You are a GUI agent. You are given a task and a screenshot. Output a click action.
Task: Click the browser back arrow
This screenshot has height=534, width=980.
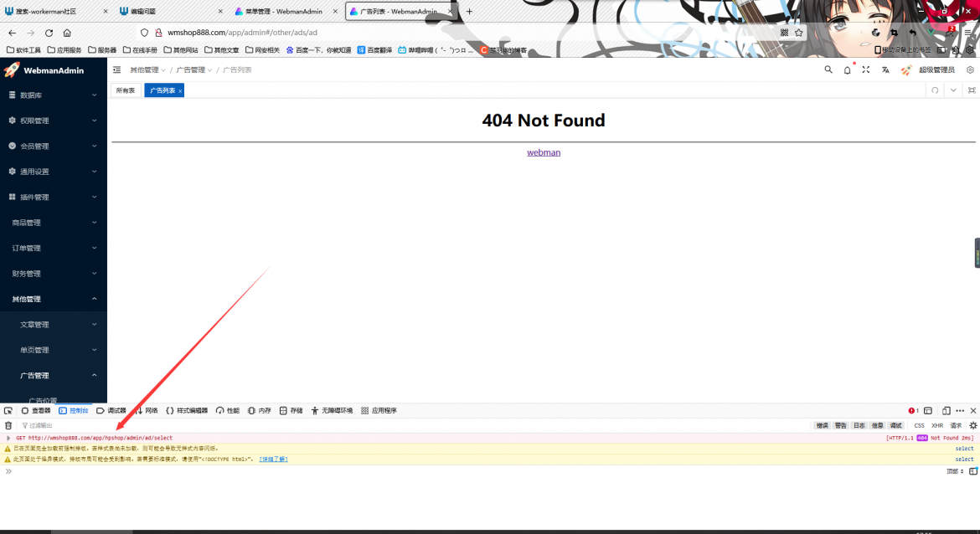(x=13, y=33)
